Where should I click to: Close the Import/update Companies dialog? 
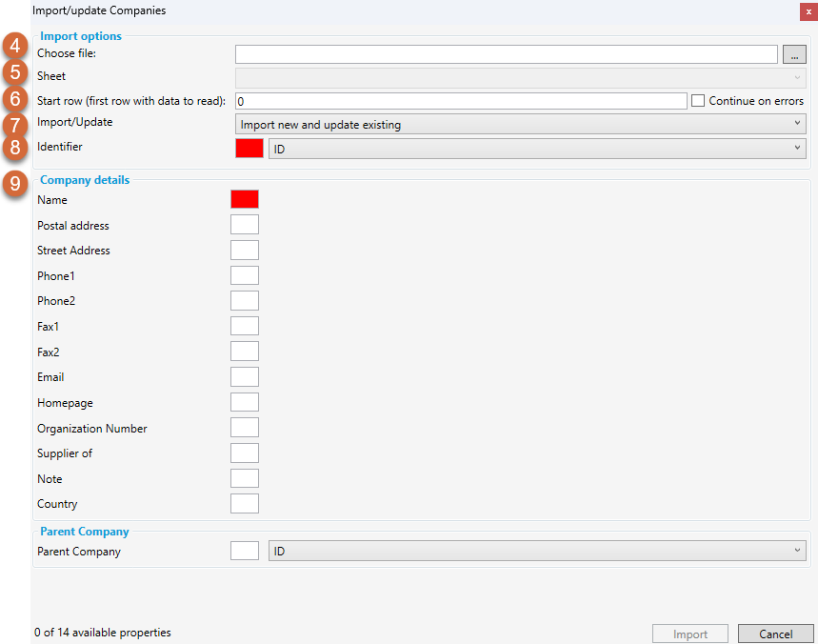(807, 11)
